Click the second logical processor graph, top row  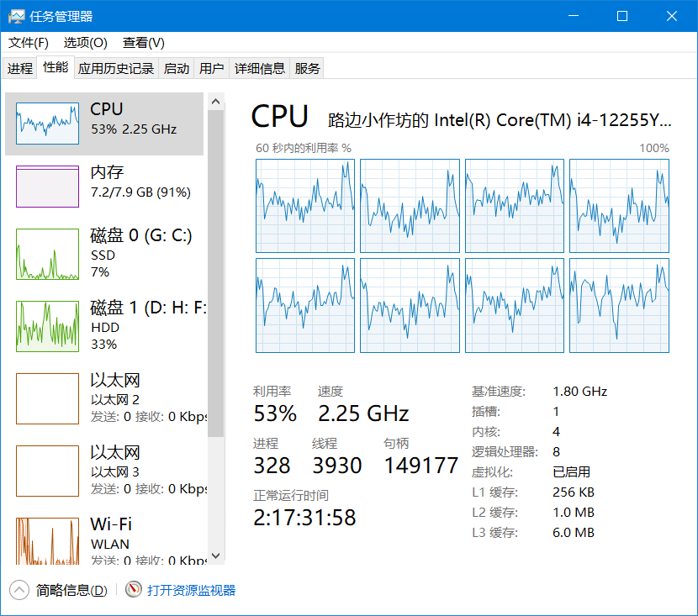(410, 206)
